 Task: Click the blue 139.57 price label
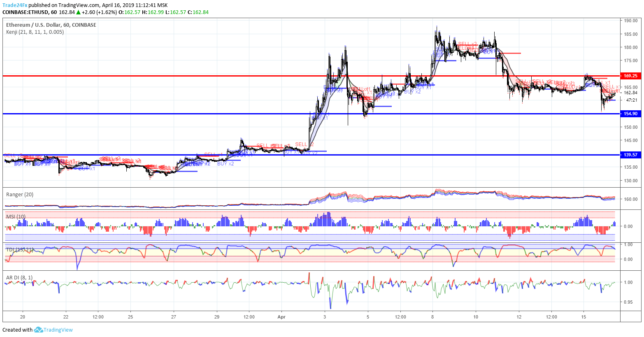click(630, 155)
